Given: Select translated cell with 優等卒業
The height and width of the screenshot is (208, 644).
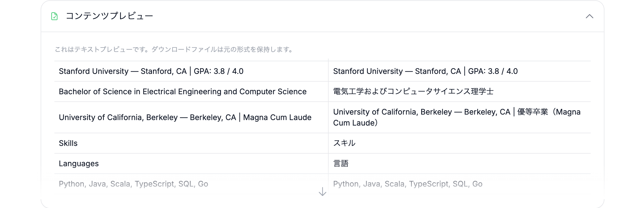Looking at the screenshot, I should click(459, 117).
